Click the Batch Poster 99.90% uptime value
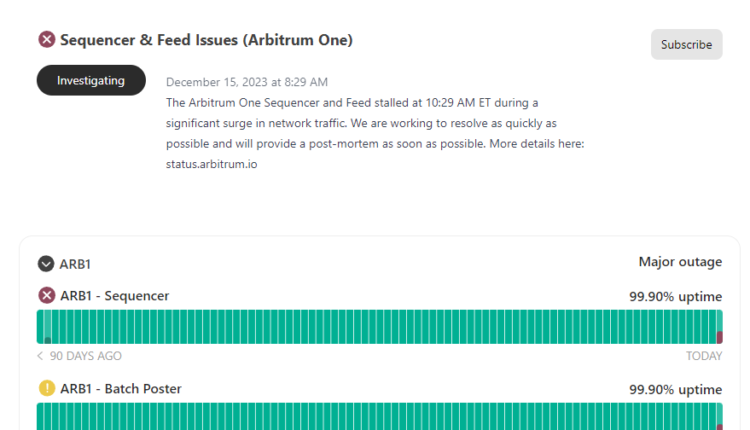 point(675,389)
